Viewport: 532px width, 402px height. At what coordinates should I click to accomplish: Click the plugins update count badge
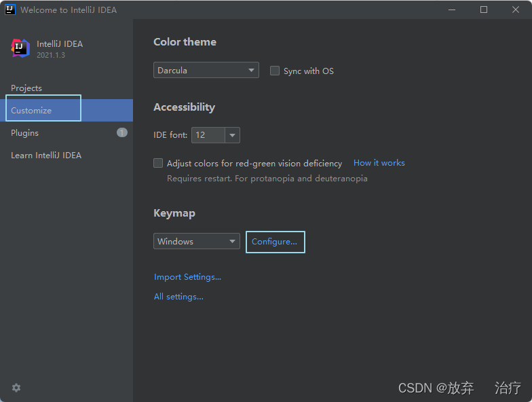[x=122, y=132]
